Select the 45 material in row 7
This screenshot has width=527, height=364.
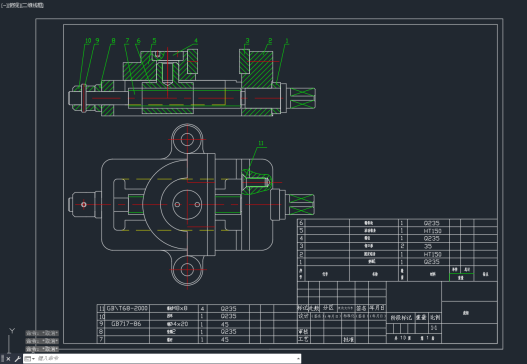click(225, 339)
